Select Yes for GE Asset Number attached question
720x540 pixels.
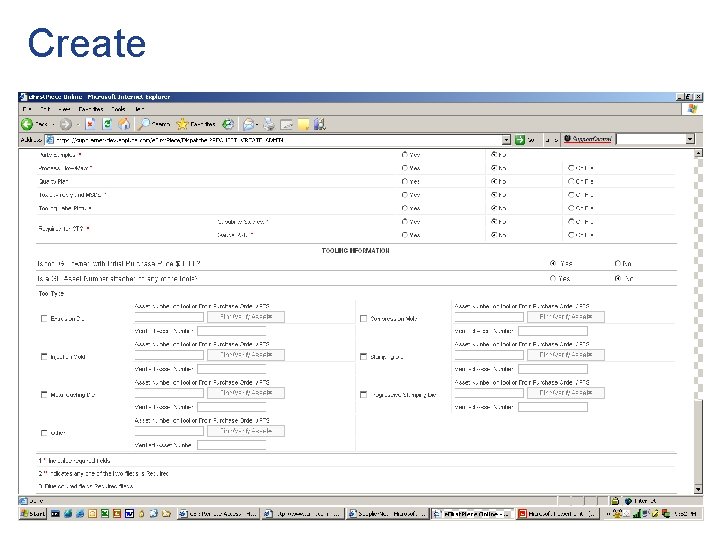coord(553,278)
